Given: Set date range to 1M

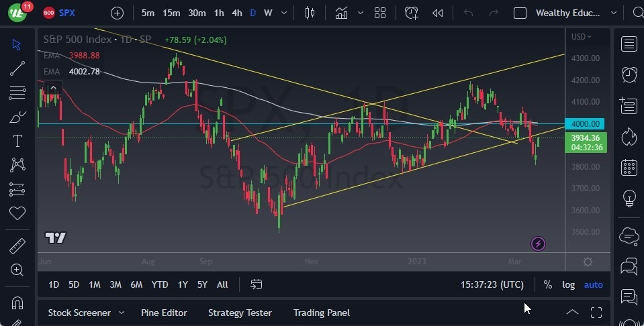Looking at the screenshot, I should [x=95, y=284].
